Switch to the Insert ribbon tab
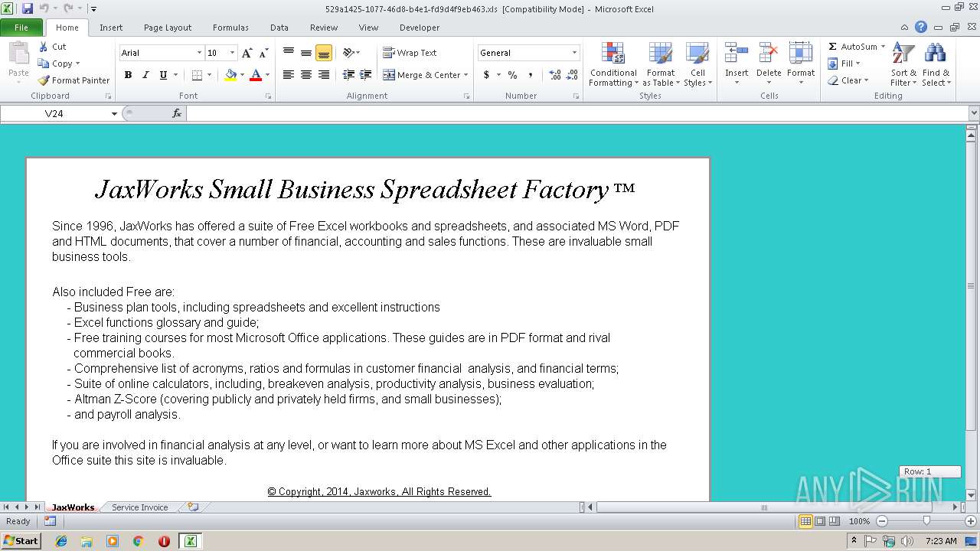Viewport: 980px width, 551px height. [111, 28]
